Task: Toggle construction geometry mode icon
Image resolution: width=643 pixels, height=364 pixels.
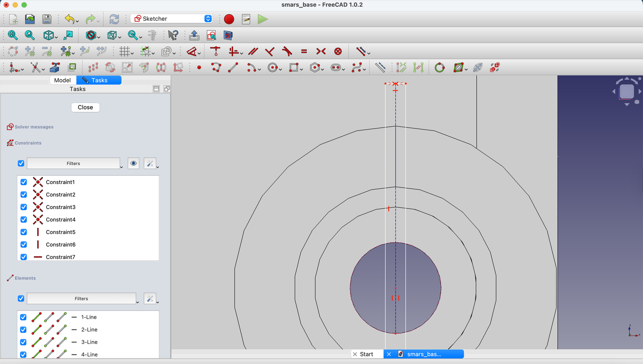Action: click(x=380, y=68)
